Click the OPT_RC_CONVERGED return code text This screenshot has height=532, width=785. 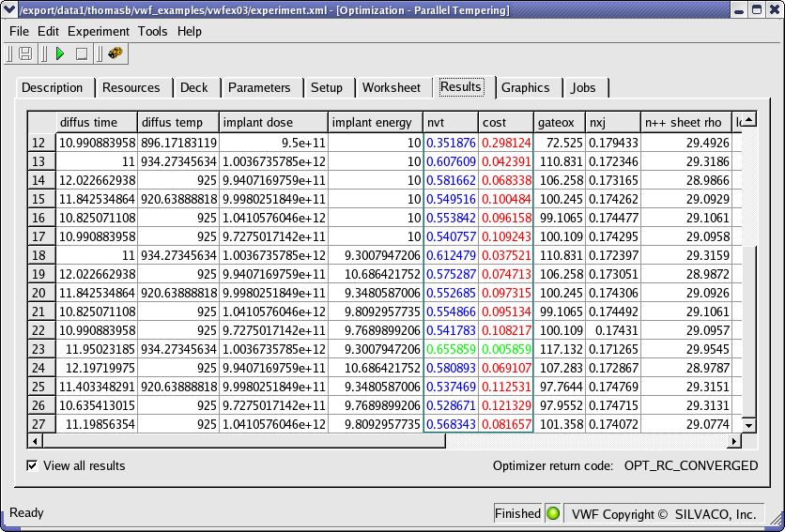(691, 465)
